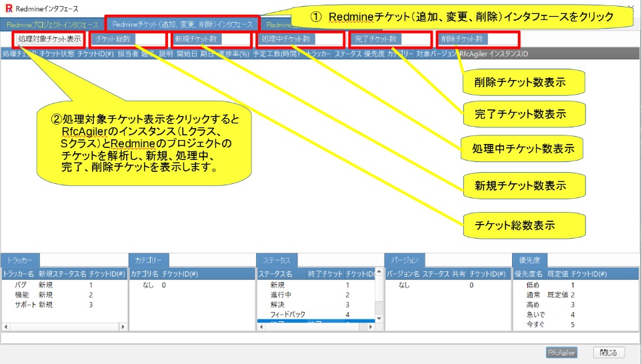
Task: Click the 開始日 column header
Action: pyautogui.click(x=187, y=53)
